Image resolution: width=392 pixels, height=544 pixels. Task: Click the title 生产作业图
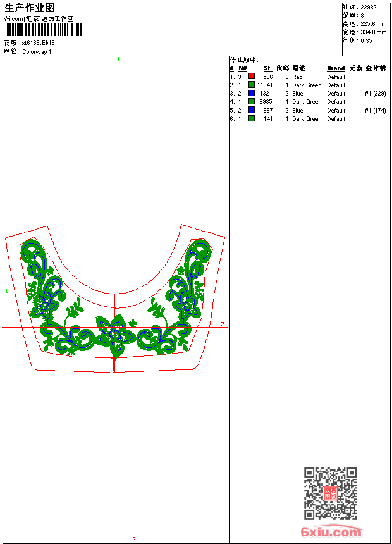point(30,8)
